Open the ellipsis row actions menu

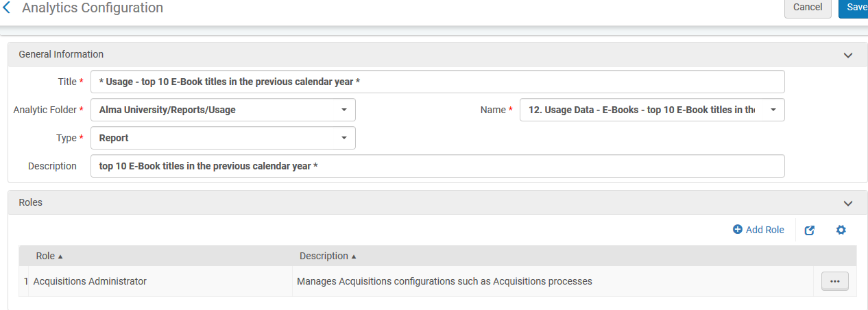(x=834, y=281)
